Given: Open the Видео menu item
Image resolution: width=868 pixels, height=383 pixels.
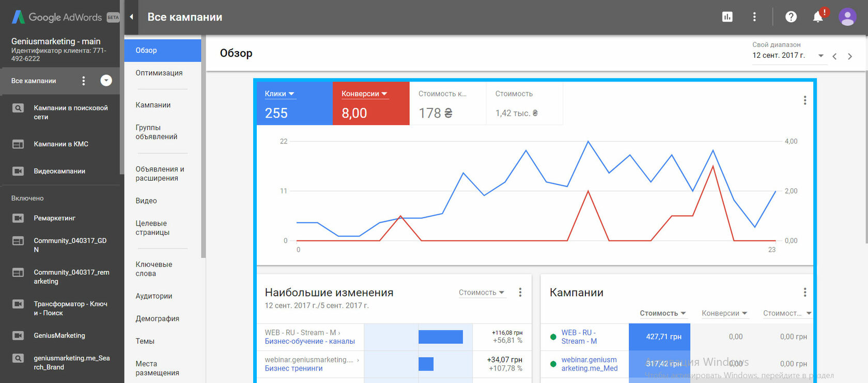Looking at the screenshot, I should coord(146,201).
